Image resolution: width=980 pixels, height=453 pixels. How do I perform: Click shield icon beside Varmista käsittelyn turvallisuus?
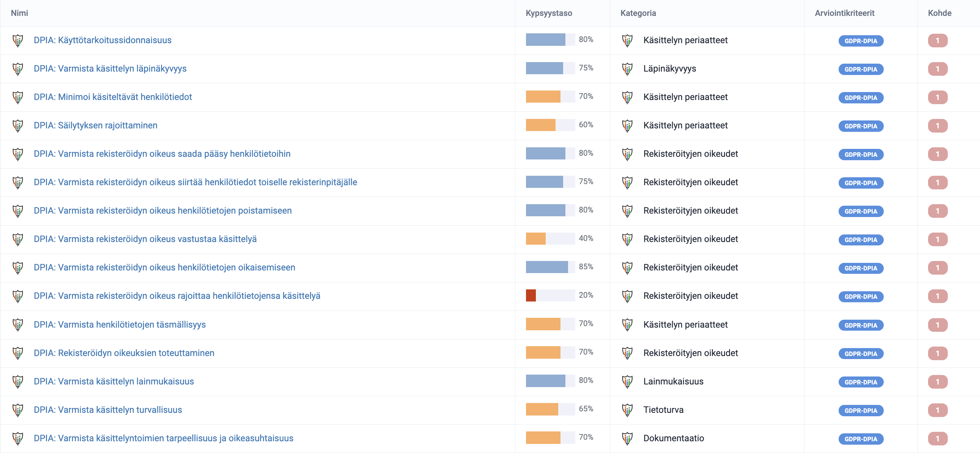(x=18, y=410)
